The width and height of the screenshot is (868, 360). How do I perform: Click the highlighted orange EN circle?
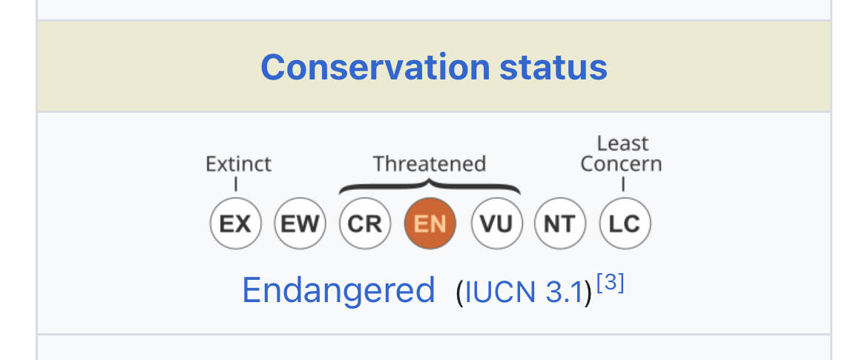430,223
